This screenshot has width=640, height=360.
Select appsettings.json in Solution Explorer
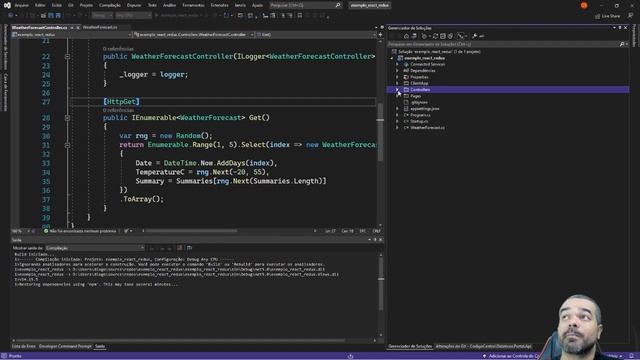pos(424,109)
